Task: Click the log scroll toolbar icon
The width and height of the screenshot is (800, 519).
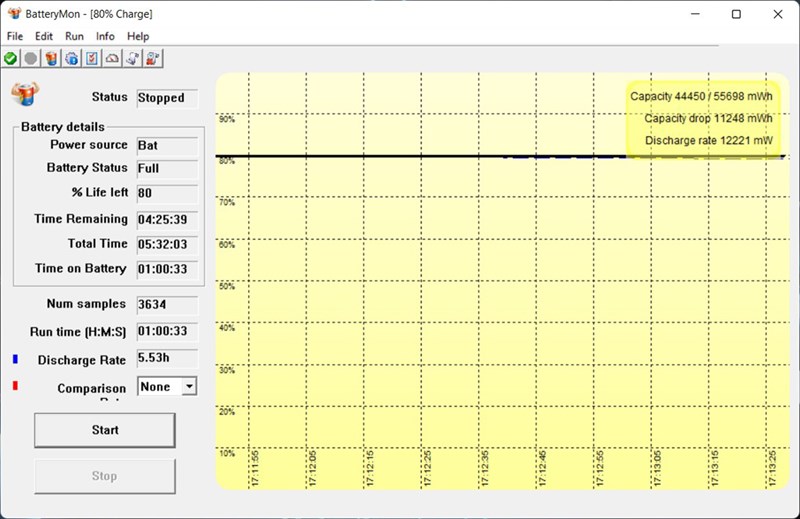Action: [x=133, y=59]
